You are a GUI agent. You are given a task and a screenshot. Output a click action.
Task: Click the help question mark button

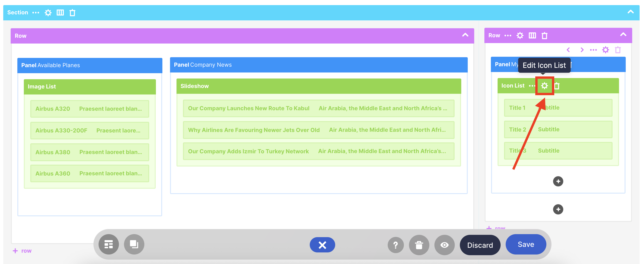pyautogui.click(x=396, y=245)
